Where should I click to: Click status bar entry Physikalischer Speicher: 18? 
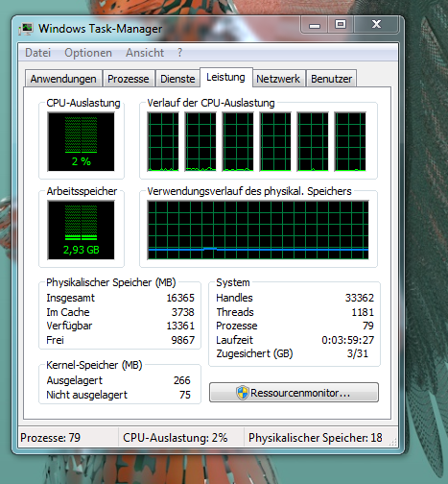[316, 438]
